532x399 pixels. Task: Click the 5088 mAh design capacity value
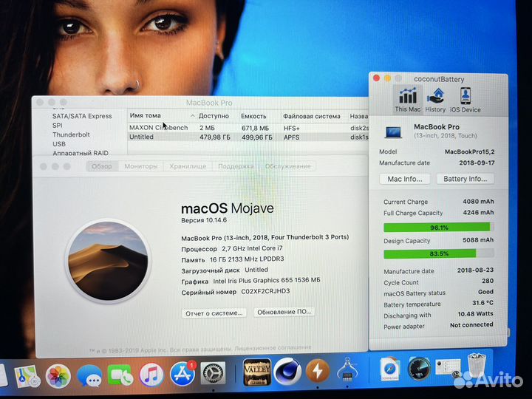(x=478, y=240)
